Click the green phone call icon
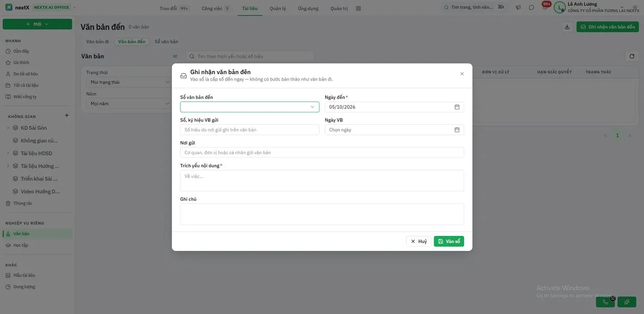Image resolution: width=644 pixels, height=314 pixels. [x=605, y=302]
